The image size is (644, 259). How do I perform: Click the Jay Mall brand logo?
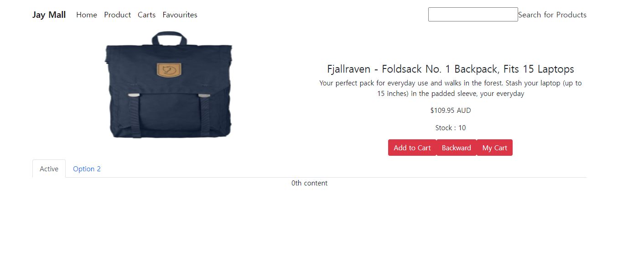click(x=49, y=15)
